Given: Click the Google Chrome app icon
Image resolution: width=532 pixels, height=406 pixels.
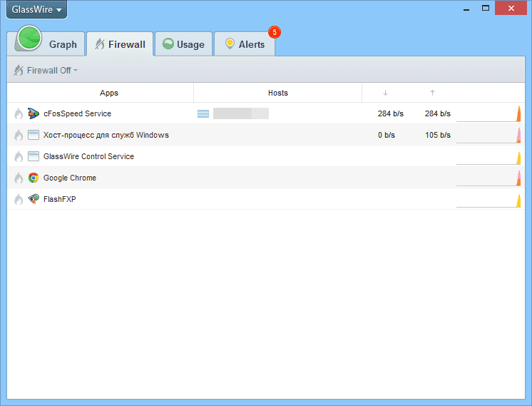Looking at the screenshot, I should click(x=33, y=178).
